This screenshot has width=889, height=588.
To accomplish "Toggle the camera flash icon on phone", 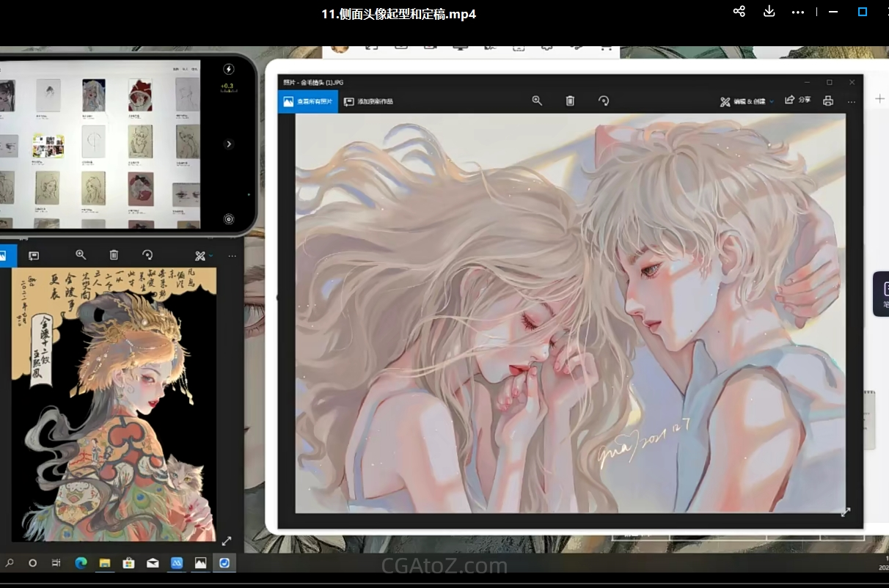I will click(x=229, y=70).
